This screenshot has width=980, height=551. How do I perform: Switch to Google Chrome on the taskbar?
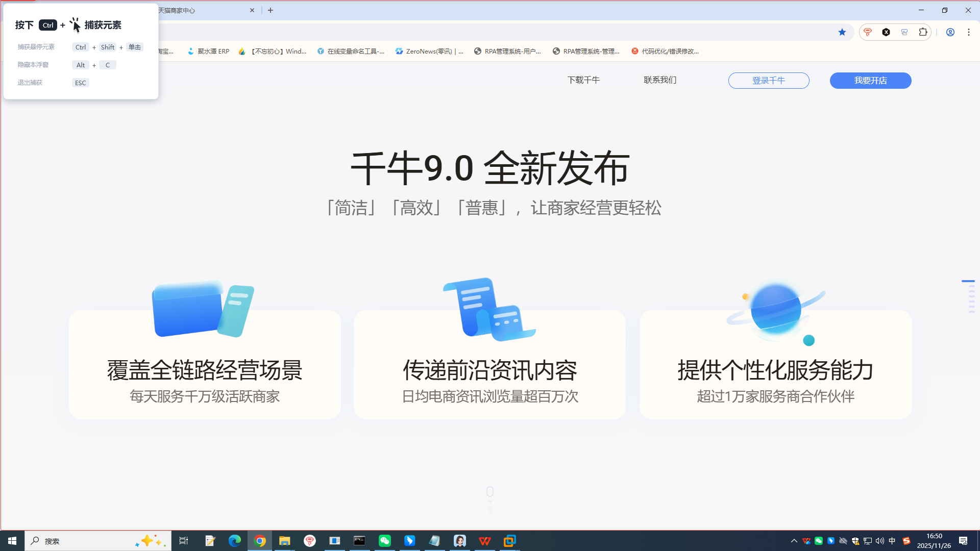click(260, 541)
